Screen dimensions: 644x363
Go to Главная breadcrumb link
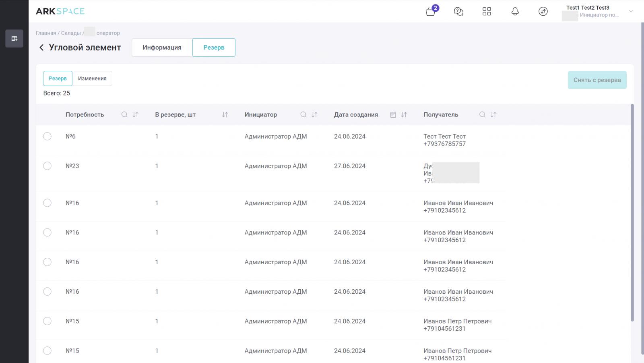click(46, 33)
